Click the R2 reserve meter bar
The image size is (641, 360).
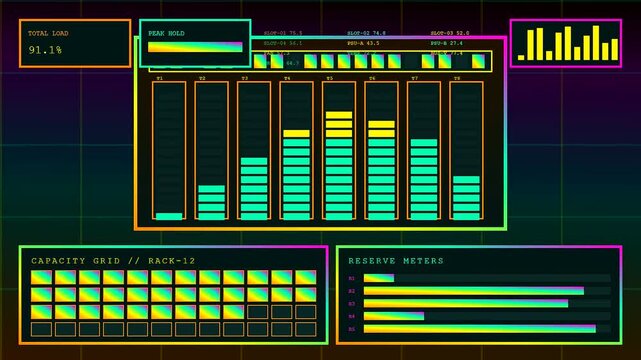tap(487, 291)
